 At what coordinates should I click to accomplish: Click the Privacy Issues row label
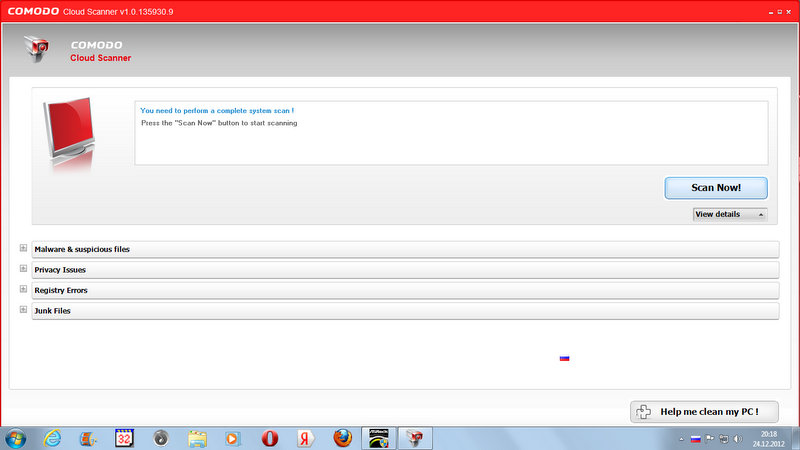tap(60, 270)
